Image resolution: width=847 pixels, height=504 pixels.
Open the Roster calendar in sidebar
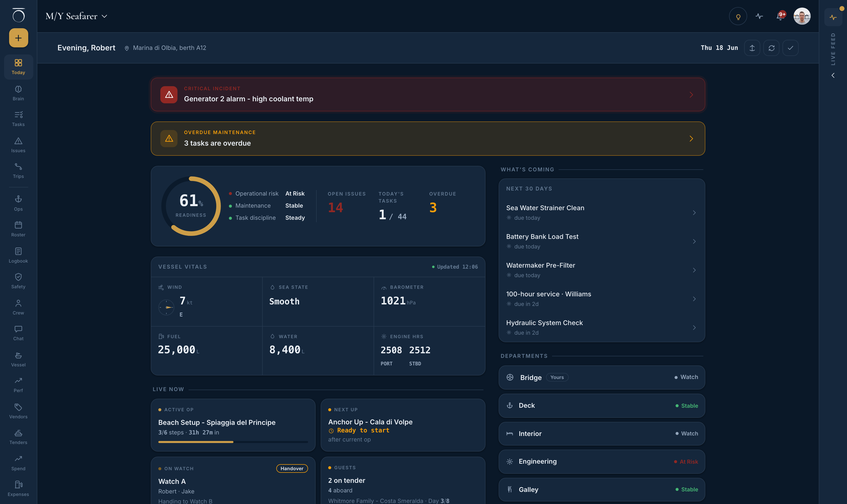[x=18, y=229]
